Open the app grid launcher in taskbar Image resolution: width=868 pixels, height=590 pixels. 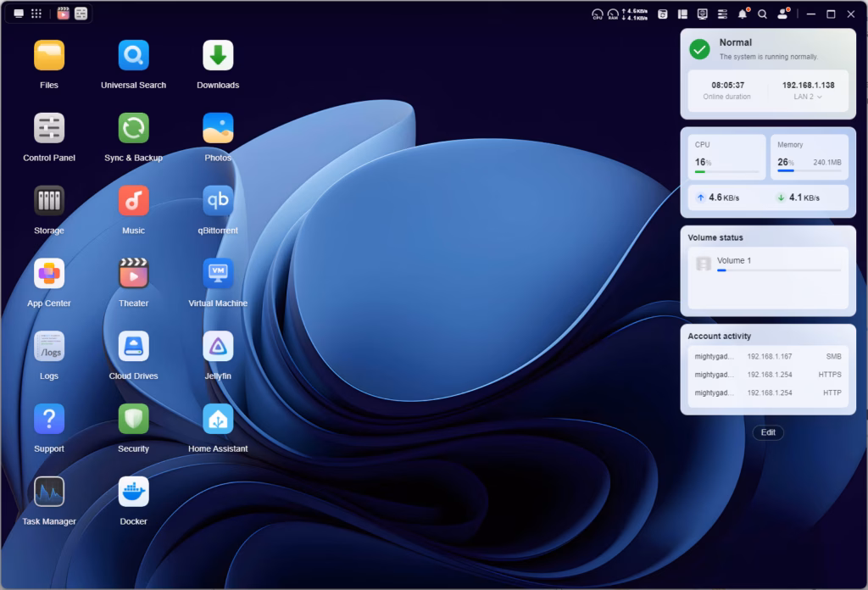pyautogui.click(x=36, y=14)
